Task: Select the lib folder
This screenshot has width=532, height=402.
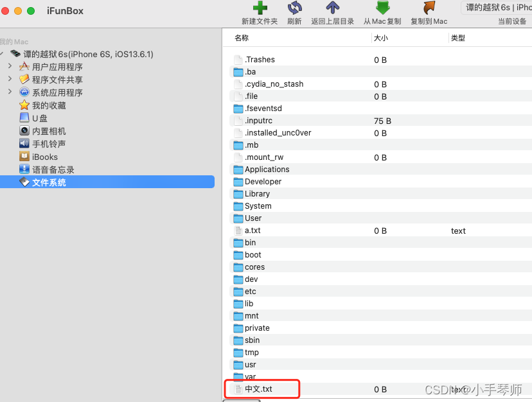Action: pyautogui.click(x=249, y=304)
